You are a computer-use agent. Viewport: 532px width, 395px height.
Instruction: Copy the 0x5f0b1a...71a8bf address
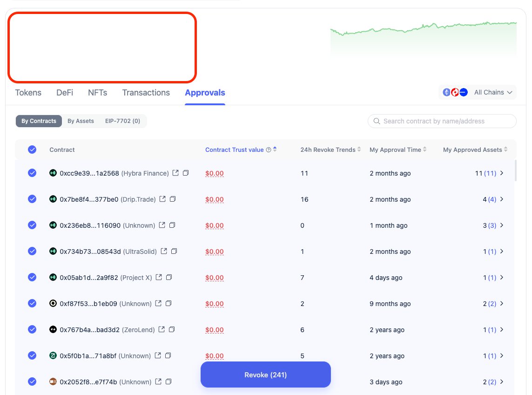(168, 355)
